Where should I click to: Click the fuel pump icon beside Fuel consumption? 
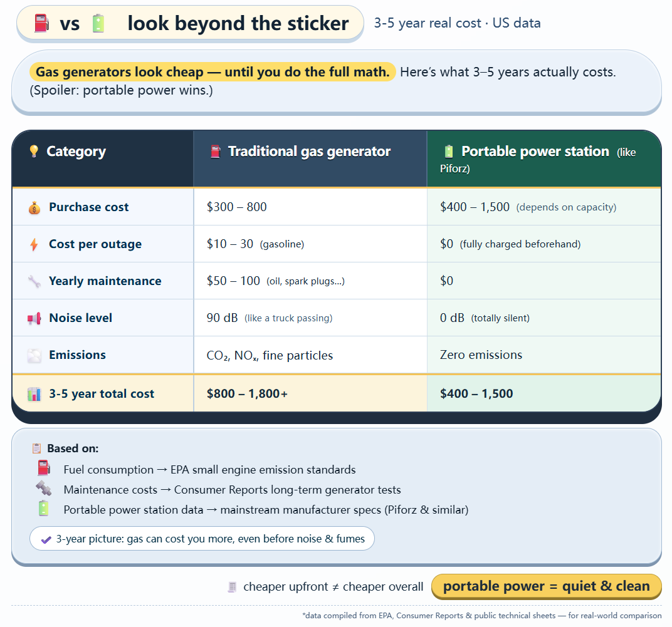43,469
